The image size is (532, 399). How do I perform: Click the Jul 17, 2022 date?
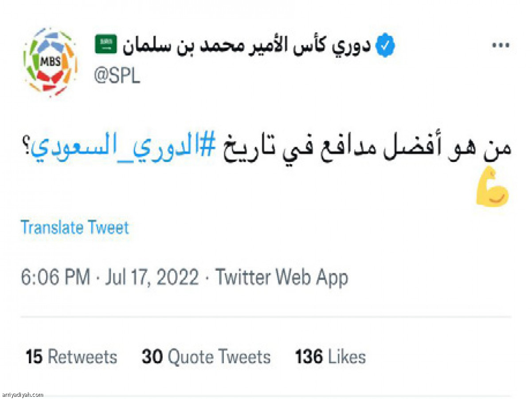[x=152, y=277]
